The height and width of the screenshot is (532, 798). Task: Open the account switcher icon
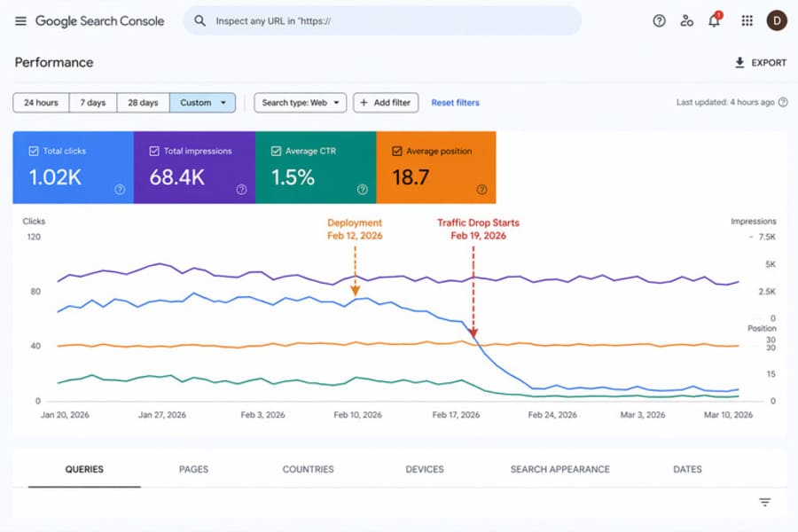tap(687, 20)
